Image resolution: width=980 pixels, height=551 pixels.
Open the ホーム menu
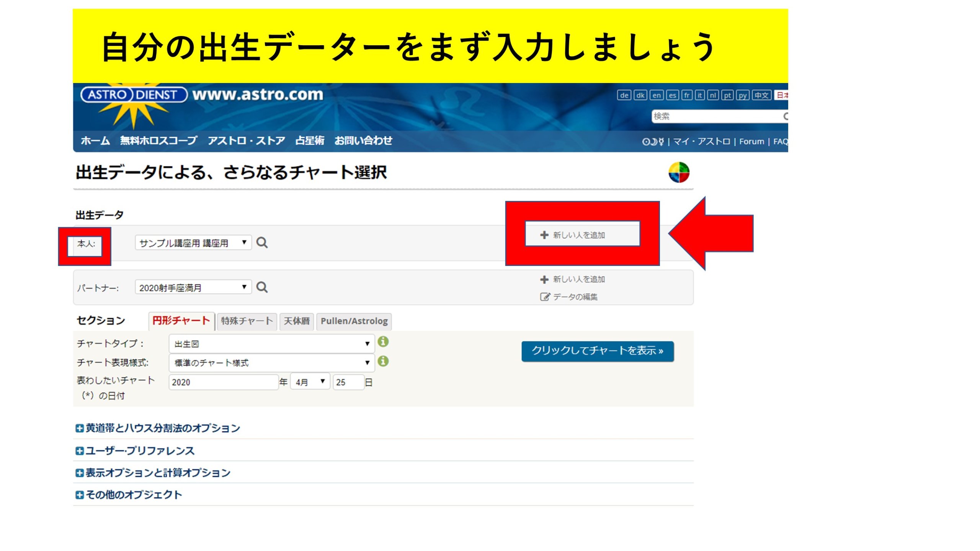point(95,140)
